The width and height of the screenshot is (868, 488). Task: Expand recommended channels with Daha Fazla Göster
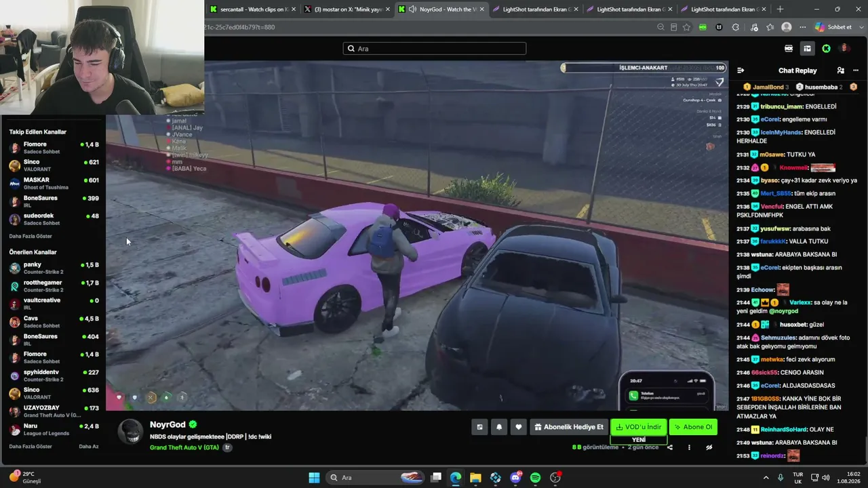[x=31, y=447]
